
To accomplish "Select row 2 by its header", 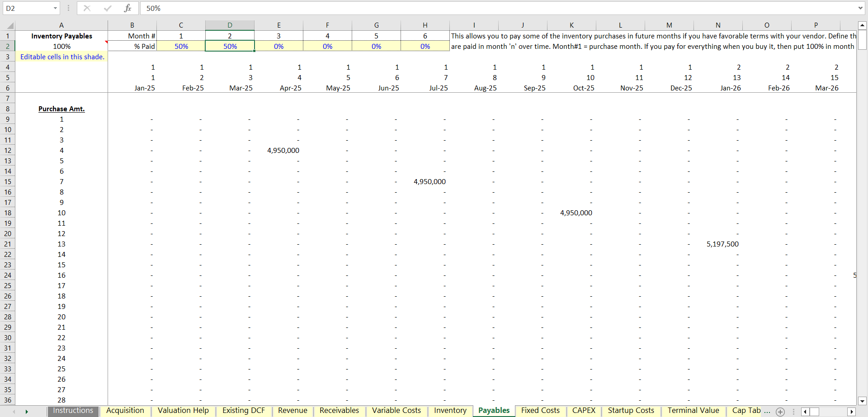I will coord(7,46).
